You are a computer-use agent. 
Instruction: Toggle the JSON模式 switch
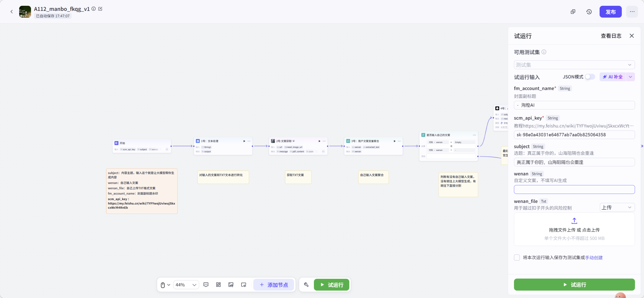point(590,77)
